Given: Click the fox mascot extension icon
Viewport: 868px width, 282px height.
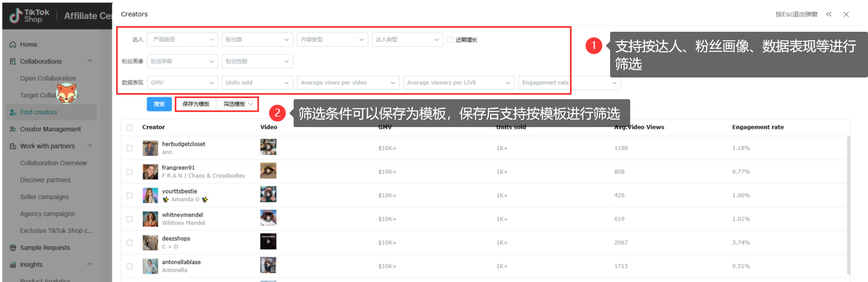Looking at the screenshot, I should coord(66,93).
